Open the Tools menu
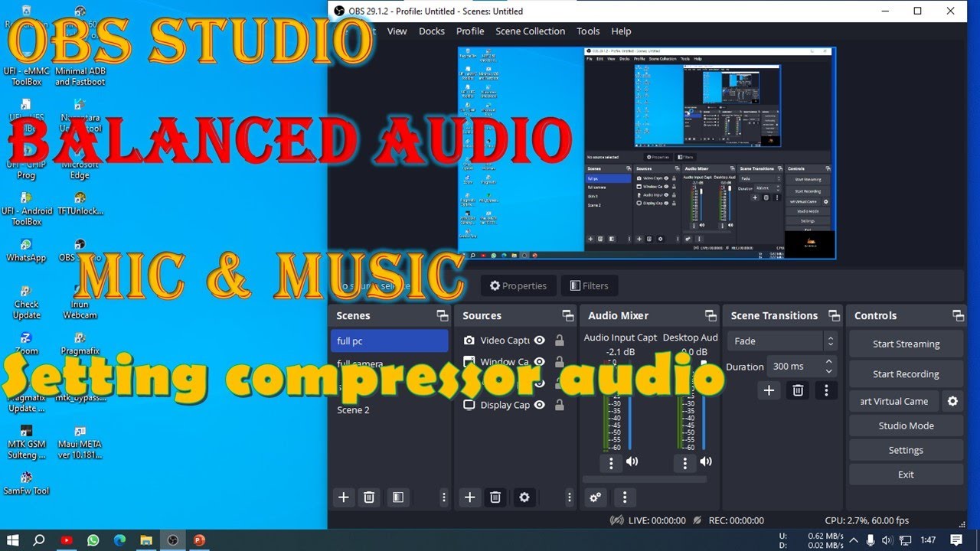980x551 pixels. (588, 31)
